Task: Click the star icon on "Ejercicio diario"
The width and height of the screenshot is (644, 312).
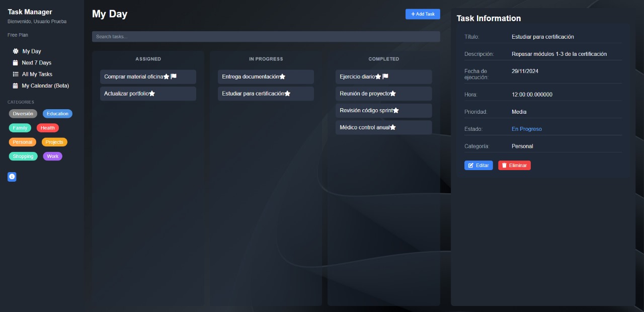Action: pyautogui.click(x=378, y=76)
